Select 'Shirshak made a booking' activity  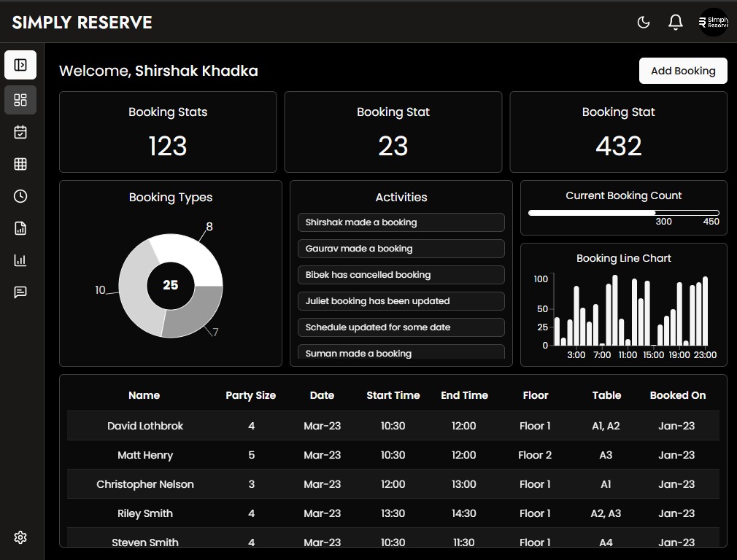401,222
